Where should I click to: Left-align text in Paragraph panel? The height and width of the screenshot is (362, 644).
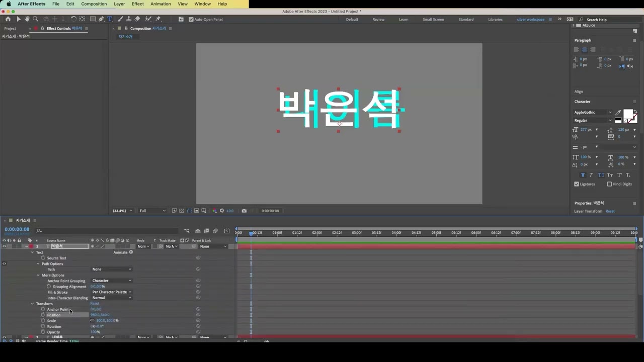coord(577,50)
